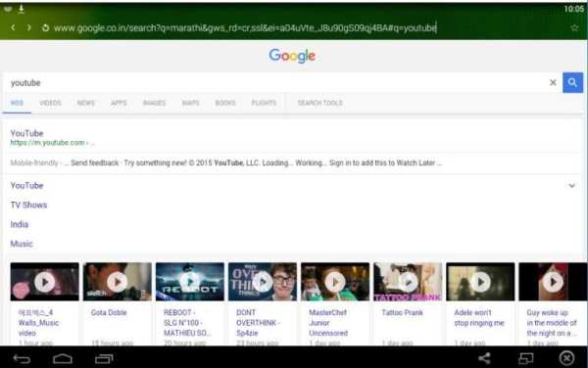This screenshot has height=368, width=588.
Task: Open the YouTube result title link
Action: click(x=27, y=133)
